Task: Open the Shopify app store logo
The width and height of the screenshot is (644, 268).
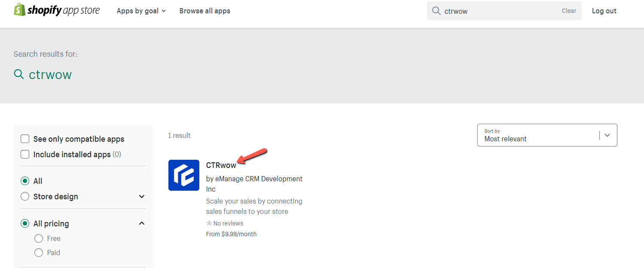Action: (x=57, y=10)
